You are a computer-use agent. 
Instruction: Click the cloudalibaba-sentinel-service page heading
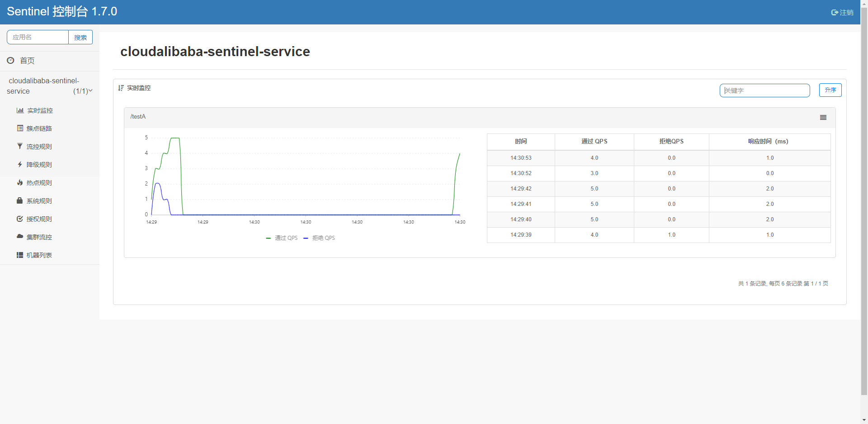click(215, 52)
